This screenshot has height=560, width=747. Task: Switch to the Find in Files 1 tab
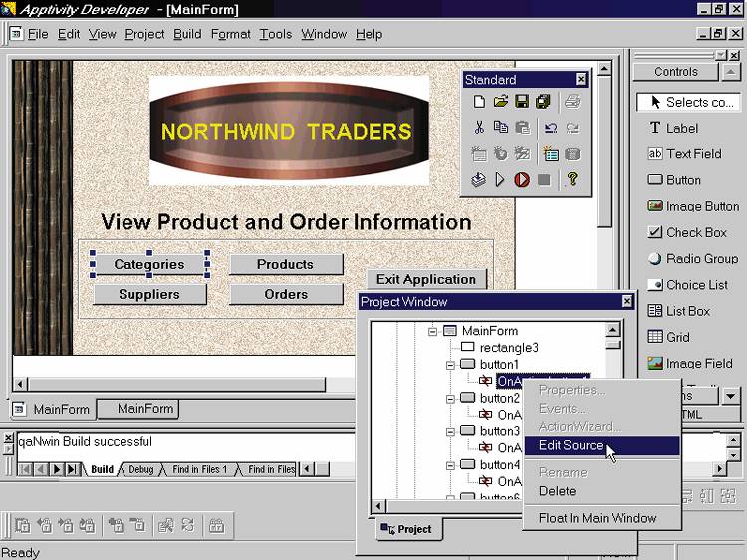coord(199,470)
